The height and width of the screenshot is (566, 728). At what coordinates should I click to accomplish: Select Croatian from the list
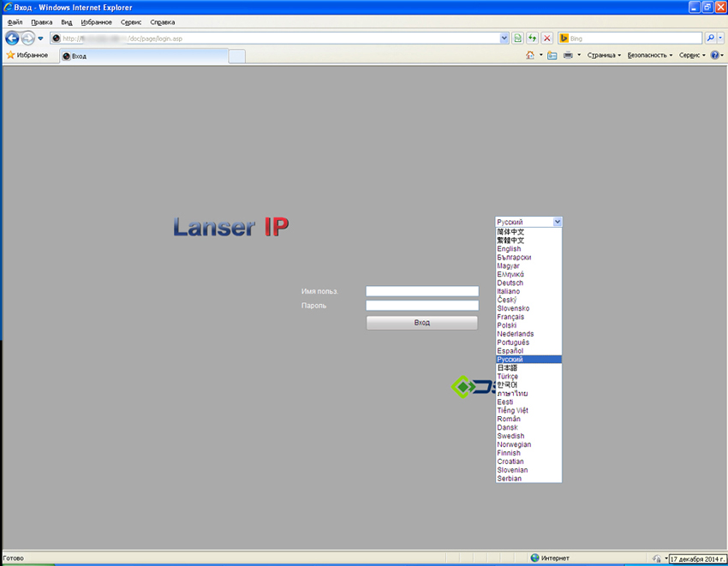tap(528, 462)
